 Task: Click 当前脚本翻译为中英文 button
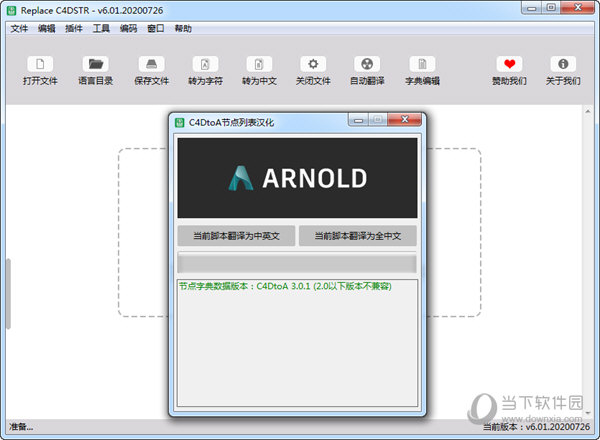[x=236, y=236]
